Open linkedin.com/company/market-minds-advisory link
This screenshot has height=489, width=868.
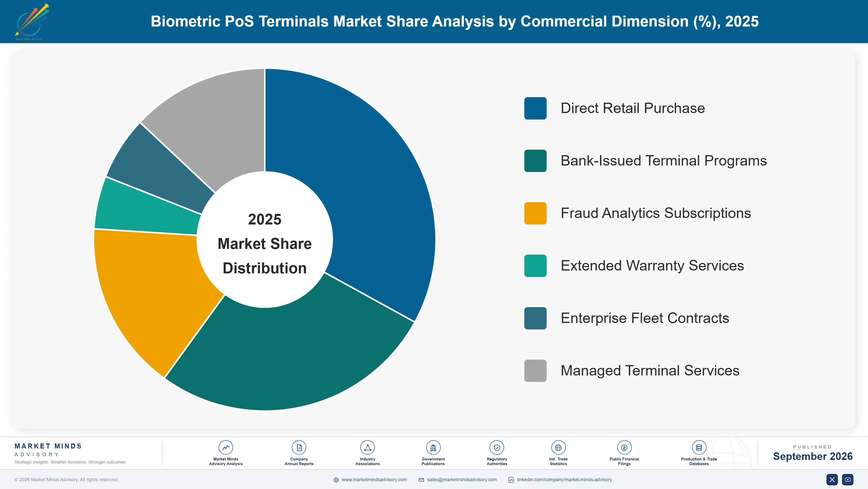pos(564,480)
